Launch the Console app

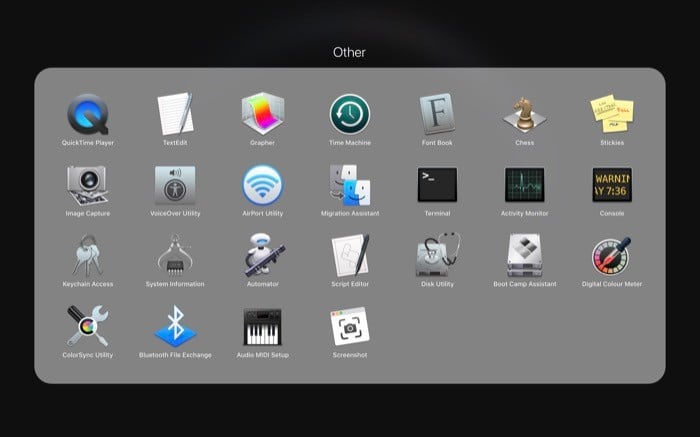click(x=612, y=185)
